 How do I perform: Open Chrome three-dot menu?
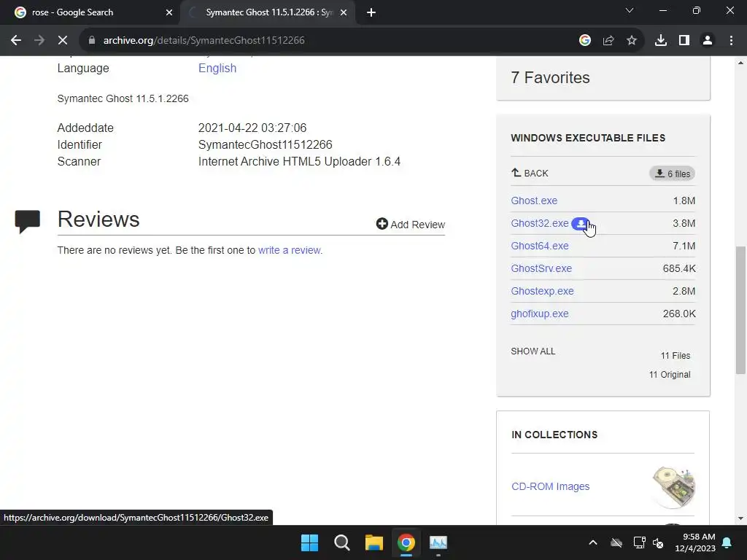click(731, 41)
